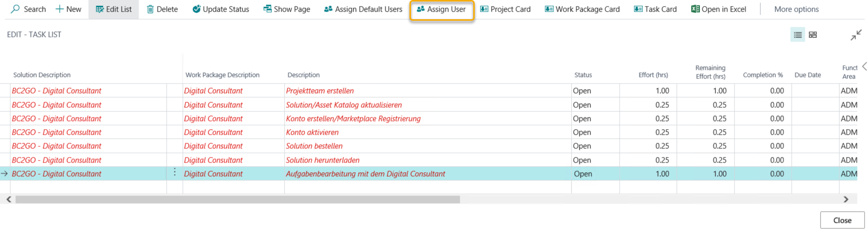868x233 pixels.
Task: Collapse the page with the diagonal arrows icon
Action: (856, 35)
